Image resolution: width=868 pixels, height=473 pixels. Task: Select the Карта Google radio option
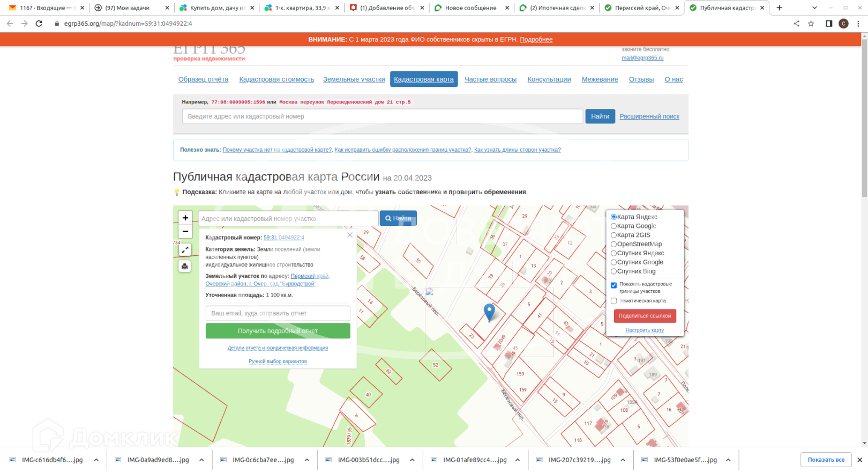[x=614, y=226]
